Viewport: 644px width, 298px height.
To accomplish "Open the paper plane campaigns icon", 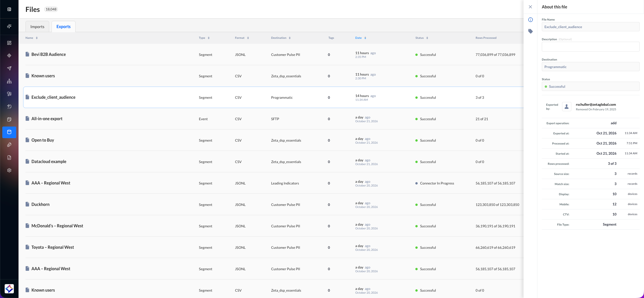I will coord(9,68).
